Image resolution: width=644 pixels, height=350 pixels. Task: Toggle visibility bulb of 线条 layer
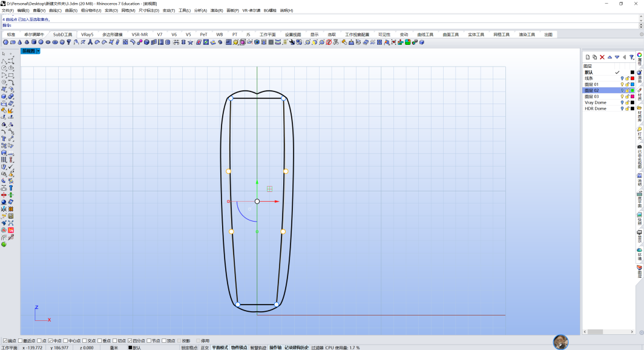(622, 79)
